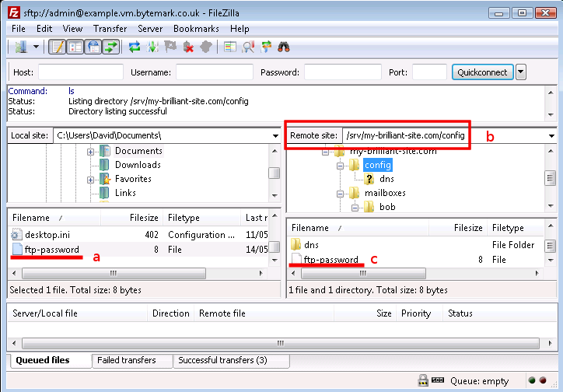This screenshot has width=563, height=392.
Task: Select local ftp-password file
Action: click(51, 250)
